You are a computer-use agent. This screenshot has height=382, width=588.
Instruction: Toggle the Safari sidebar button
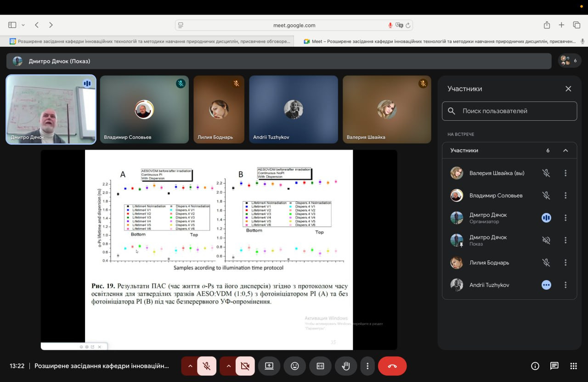(x=12, y=25)
